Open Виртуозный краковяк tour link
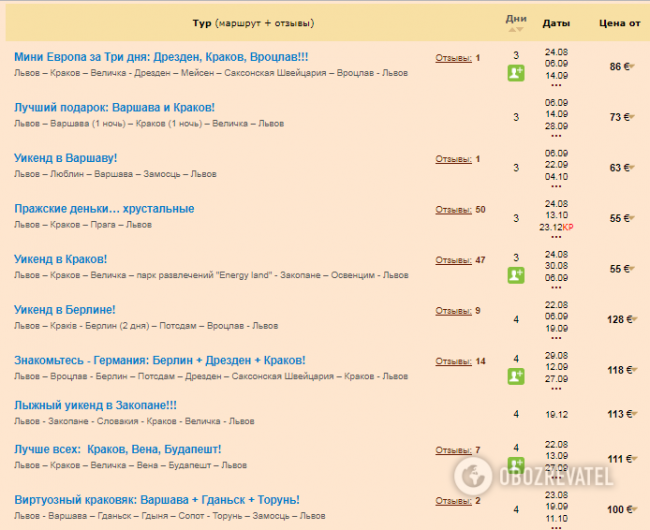Image resolution: width=650 pixels, height=530 pixels. [x=157, y=500]
